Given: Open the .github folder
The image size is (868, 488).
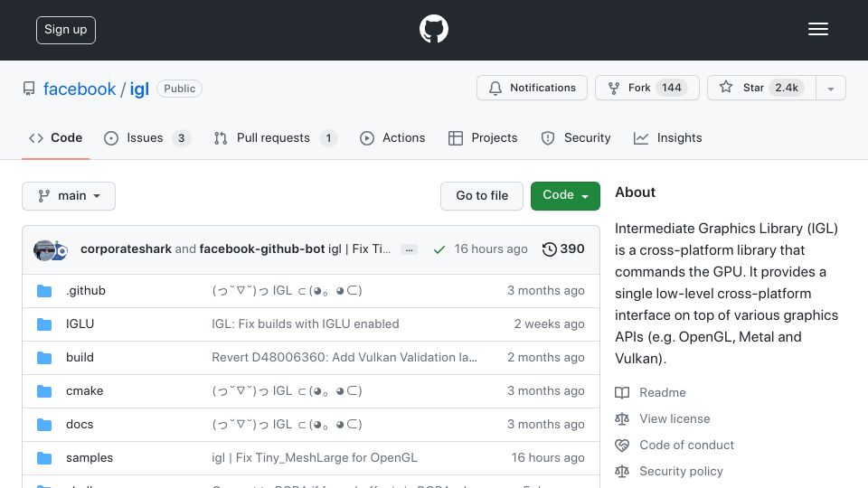Looking at the screenshot, I should tap(86, 290).
